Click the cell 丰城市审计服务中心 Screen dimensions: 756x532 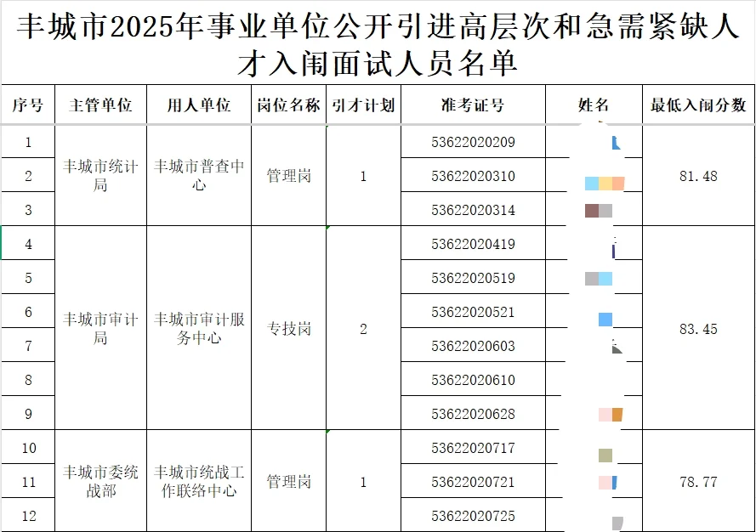pos(199,328)
